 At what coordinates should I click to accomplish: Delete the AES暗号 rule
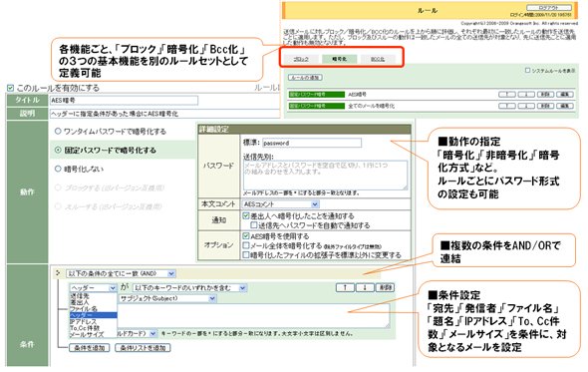point(545,94)
